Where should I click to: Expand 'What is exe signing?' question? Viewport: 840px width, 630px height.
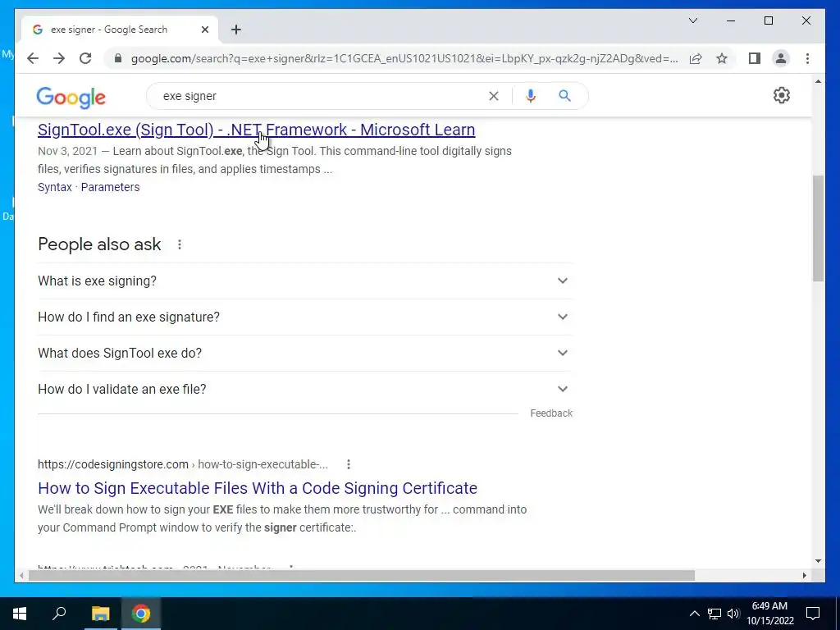coord(305,281)
